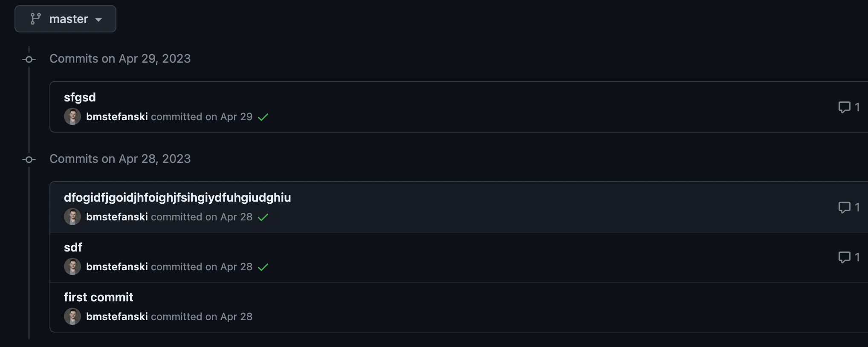Open the branch selector to switch branches
The width and height of the screenshot is (868, 347).
tap(65, 19)
